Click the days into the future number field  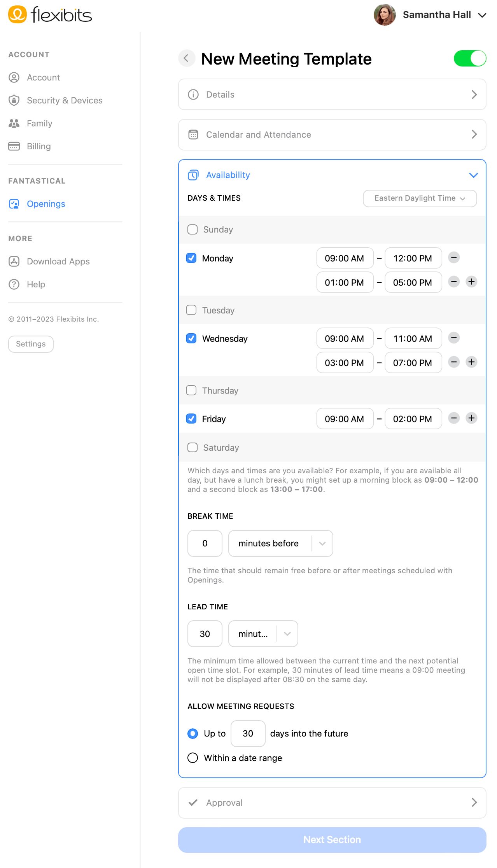coord(248,733)
